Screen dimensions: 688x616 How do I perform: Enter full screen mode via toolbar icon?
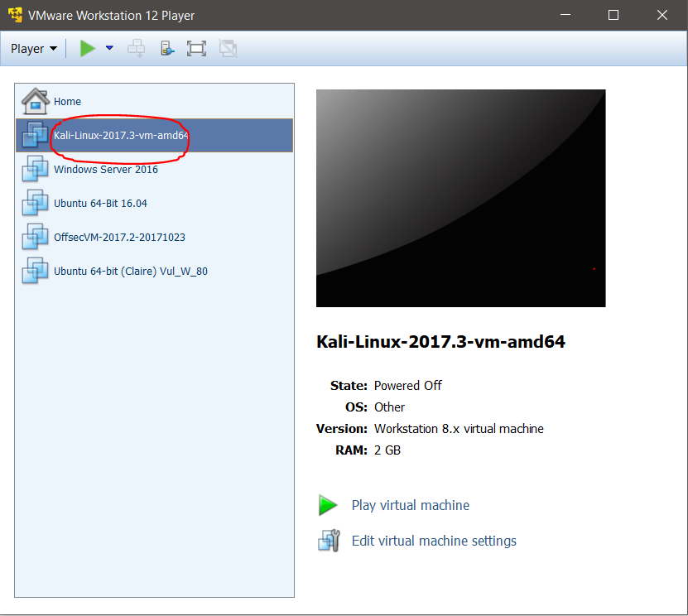(x=196, y=48)
